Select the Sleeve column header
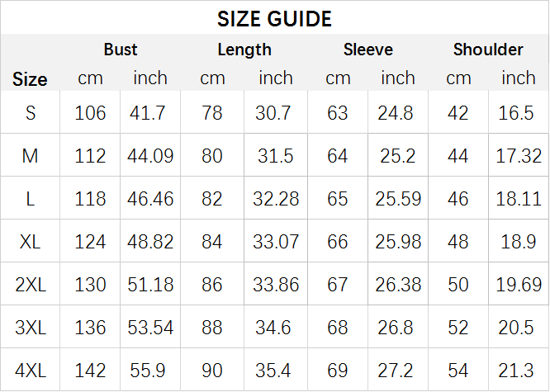Image resolution: width=550 pixels, height=392 pixels. tap(368, 50)
